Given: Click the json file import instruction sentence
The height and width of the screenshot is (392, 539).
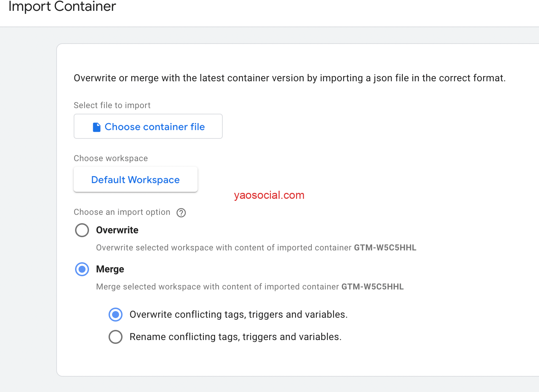Looking at the screenshot, I should [289, 78].
